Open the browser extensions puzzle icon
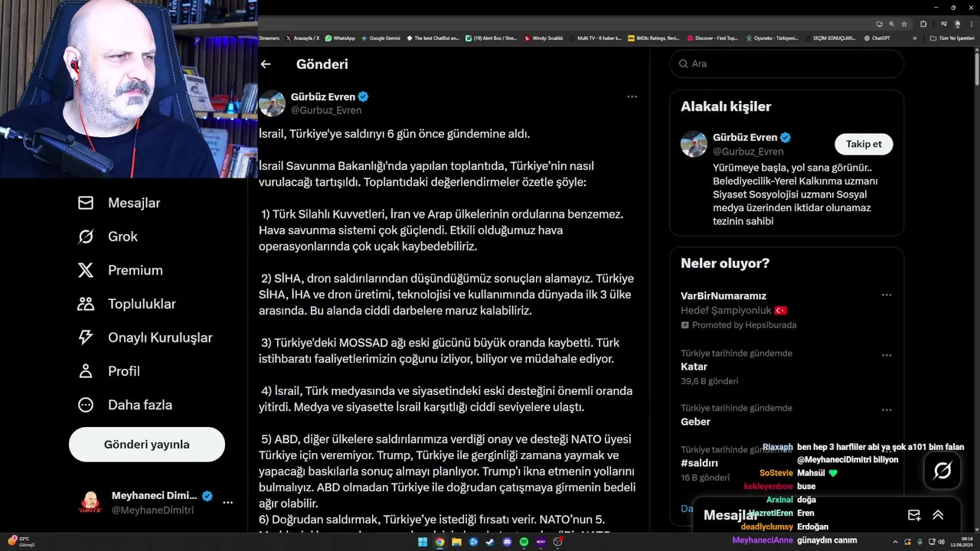The width and height of the screenshot is (980, 551). [924, 24]
